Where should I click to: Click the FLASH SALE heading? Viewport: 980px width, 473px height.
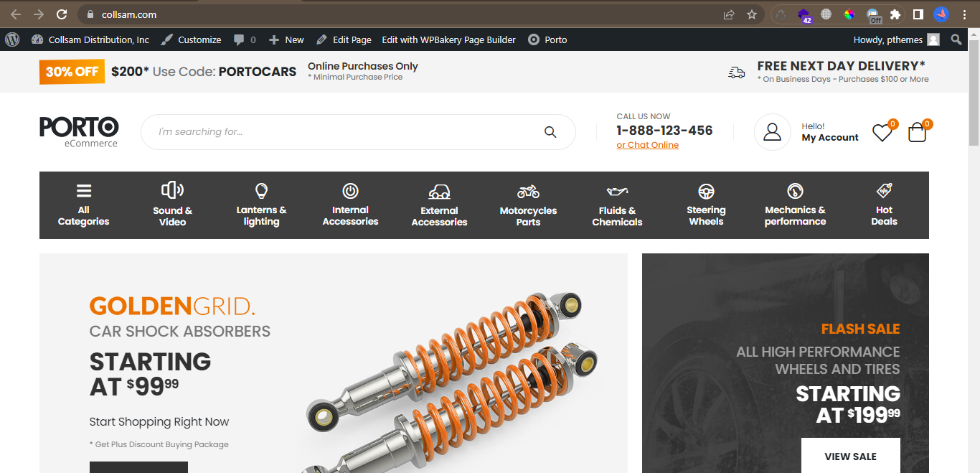coord(860,329)
